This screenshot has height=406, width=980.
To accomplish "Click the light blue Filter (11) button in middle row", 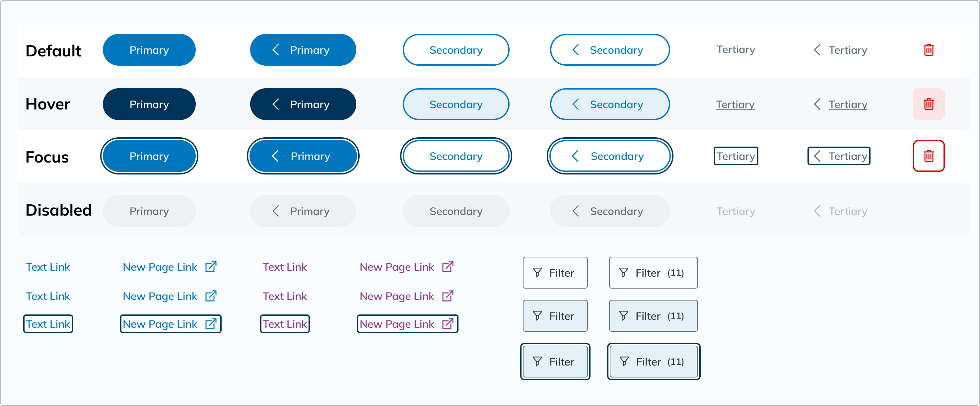I will point(653,316).
